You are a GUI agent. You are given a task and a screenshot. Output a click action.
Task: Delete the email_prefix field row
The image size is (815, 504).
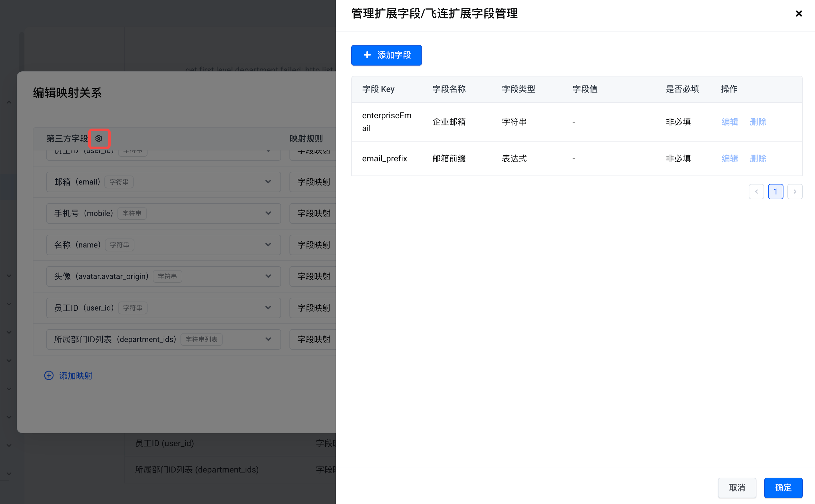pos(758,159)
